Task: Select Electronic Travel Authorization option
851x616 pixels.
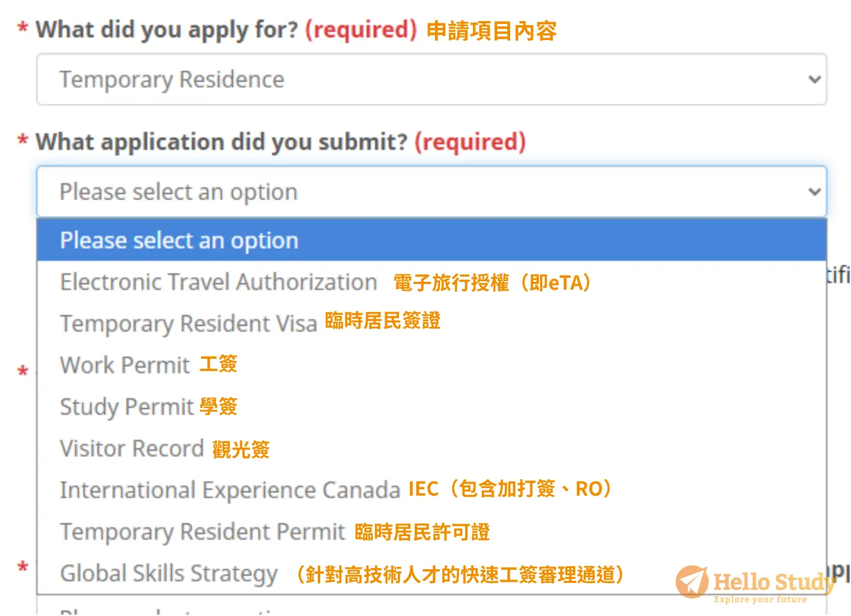Action: 431,282
